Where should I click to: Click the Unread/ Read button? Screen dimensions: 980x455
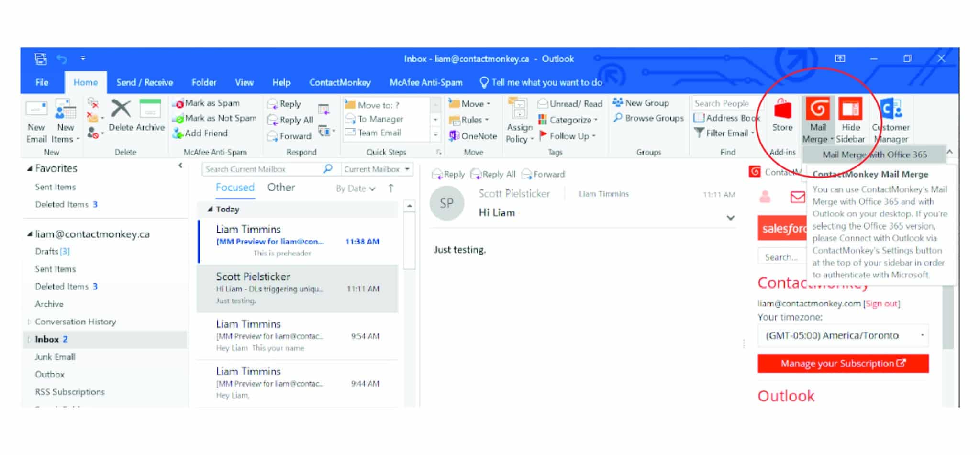[569, 104]
